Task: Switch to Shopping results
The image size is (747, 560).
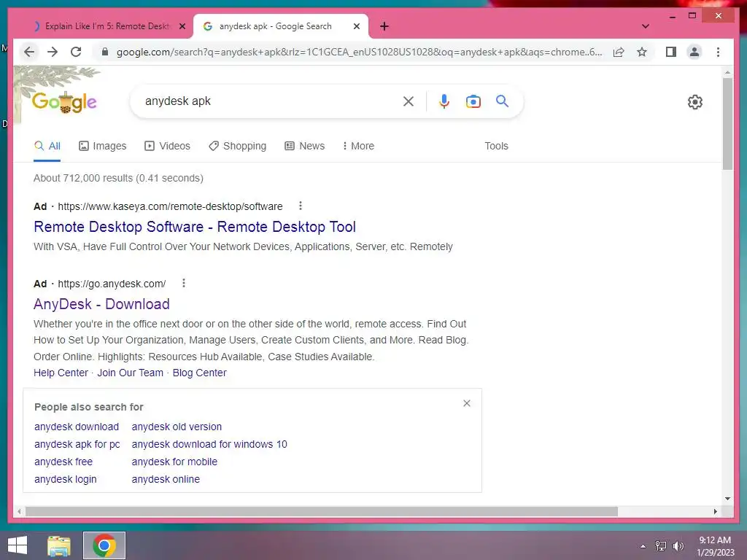Action: point(237,146)
